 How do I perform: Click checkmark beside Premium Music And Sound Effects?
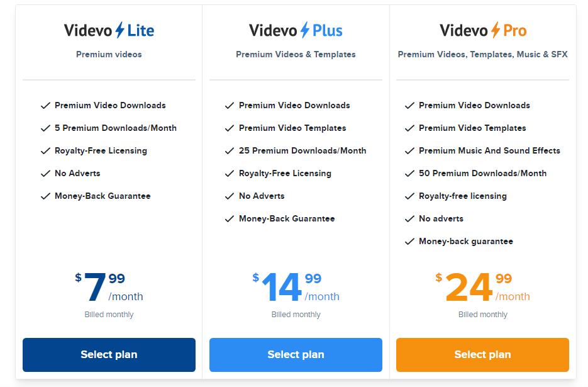pos(409,151)
